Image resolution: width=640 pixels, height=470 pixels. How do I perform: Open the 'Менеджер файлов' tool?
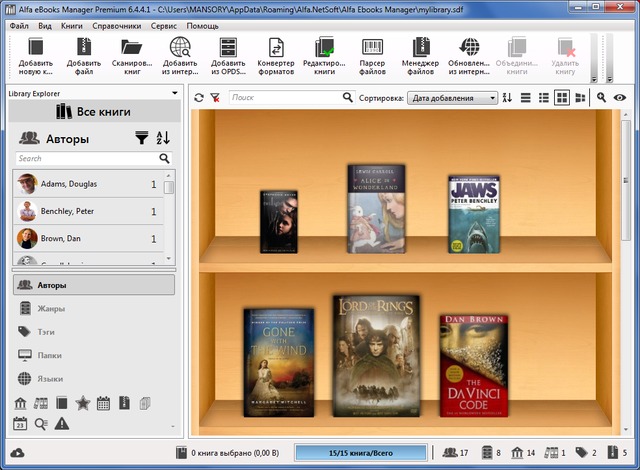tap(420, 47)
